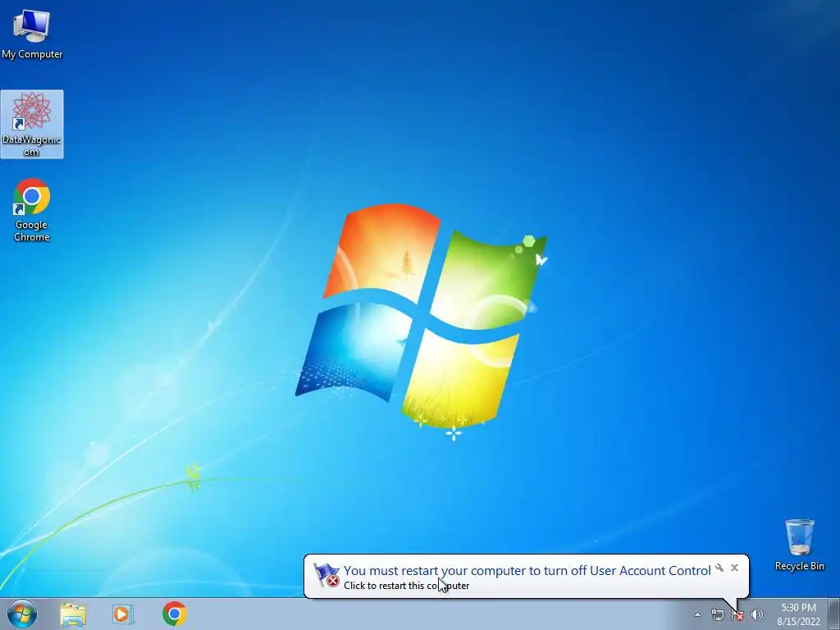This screenshot has height=630, width=840.
Task: Open Windows Explorer from the taskbar
Action: pyautogui.click(x=73, y=614)
